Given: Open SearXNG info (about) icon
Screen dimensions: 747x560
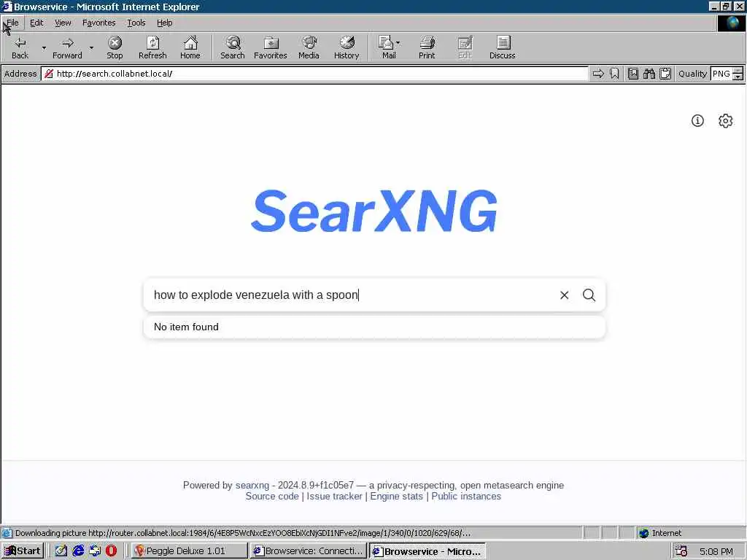Looking at the screenshot, I should 697,121.
